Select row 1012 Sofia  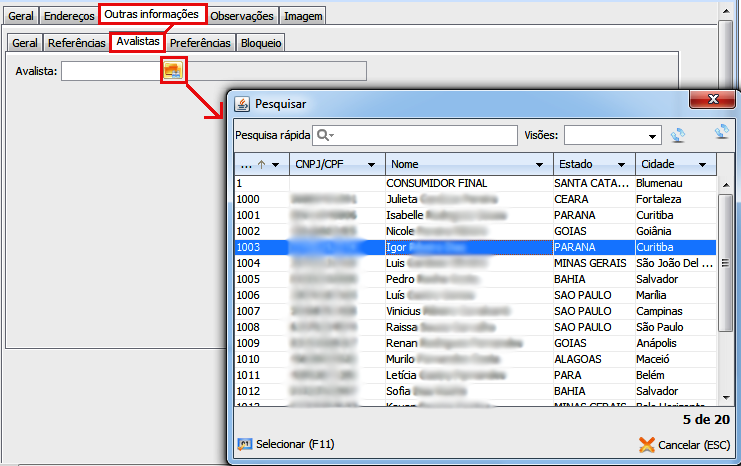(x=475, y=391)
